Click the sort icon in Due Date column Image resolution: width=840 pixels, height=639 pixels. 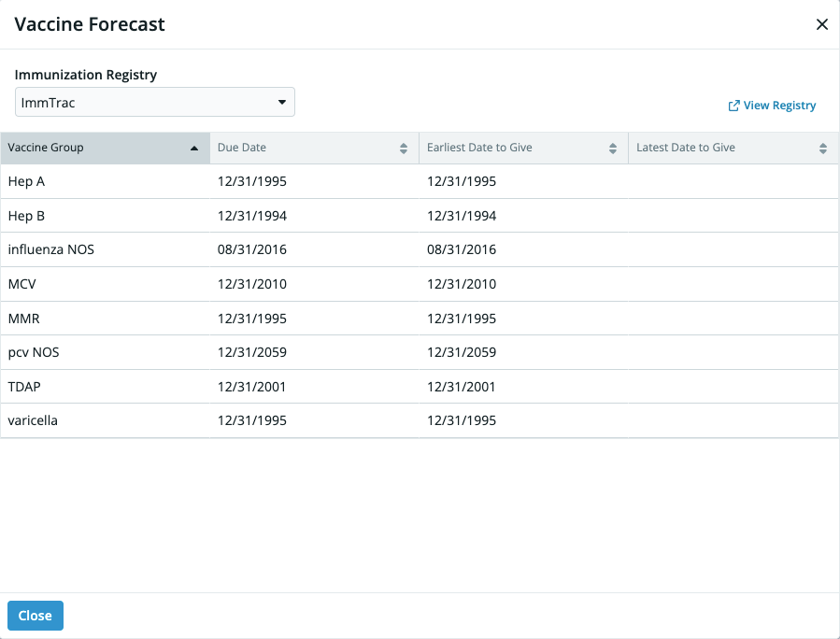(404, 149)
